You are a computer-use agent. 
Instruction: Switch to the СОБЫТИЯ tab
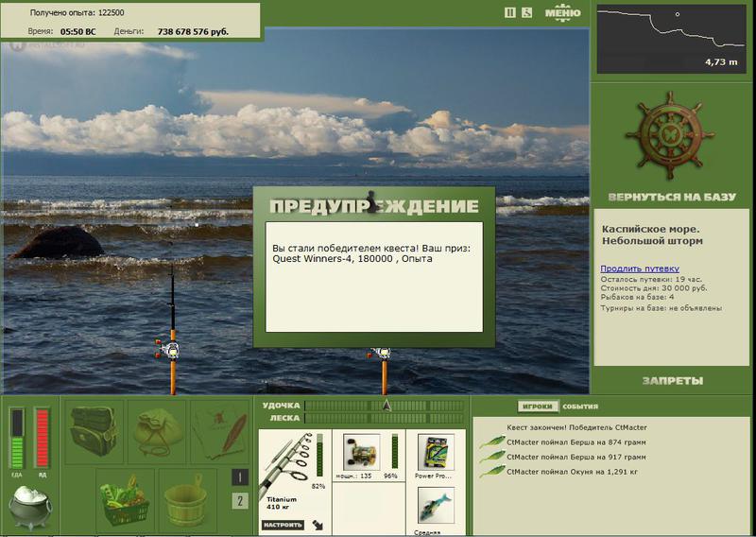coord(580,407)
